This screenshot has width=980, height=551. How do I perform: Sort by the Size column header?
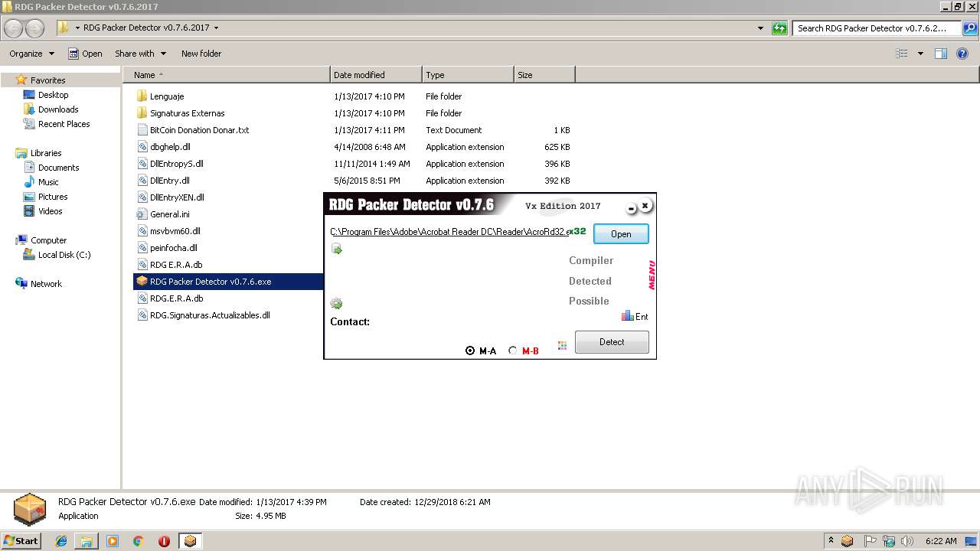click(x=544, y=75)
